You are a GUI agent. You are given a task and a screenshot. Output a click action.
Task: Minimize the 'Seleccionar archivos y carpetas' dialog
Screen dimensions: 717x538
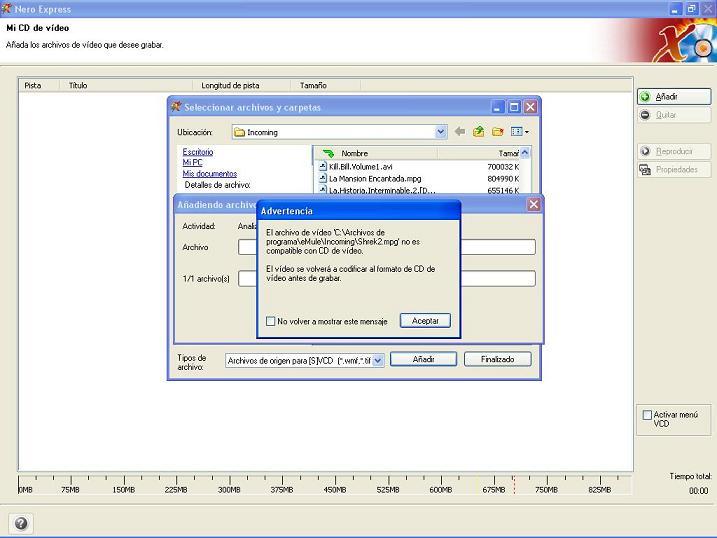point(498,107)
